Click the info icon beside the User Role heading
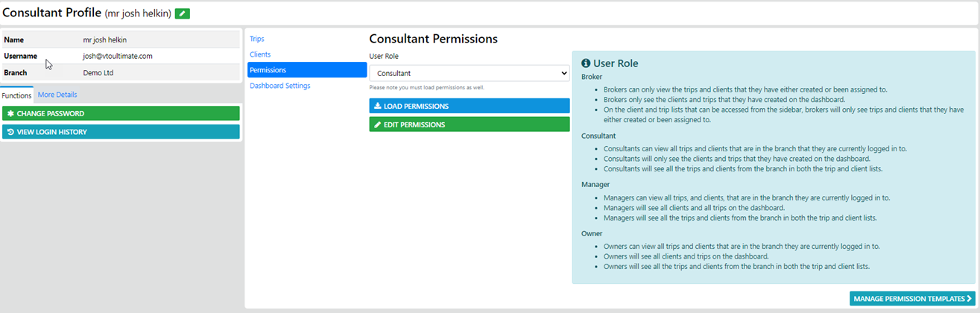This screenshot has width=980, height=313. (586, 63)
